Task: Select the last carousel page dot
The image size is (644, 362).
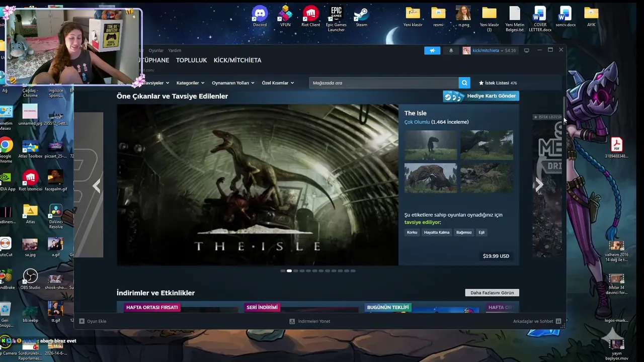Action: [353, 271]
